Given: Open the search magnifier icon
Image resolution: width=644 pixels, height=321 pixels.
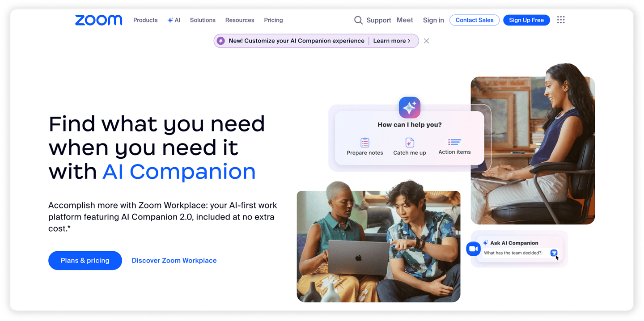Looking at the screenshot, I should coord(358,20).
